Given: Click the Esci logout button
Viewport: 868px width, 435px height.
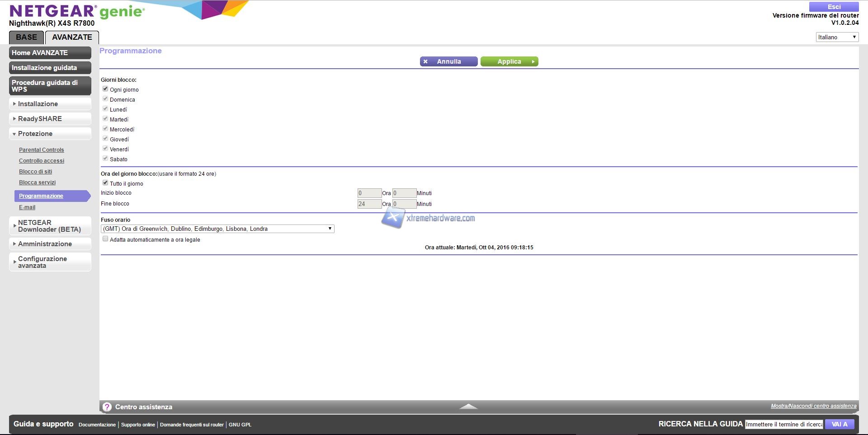Looking at the screenshot, I should point(834,7).
